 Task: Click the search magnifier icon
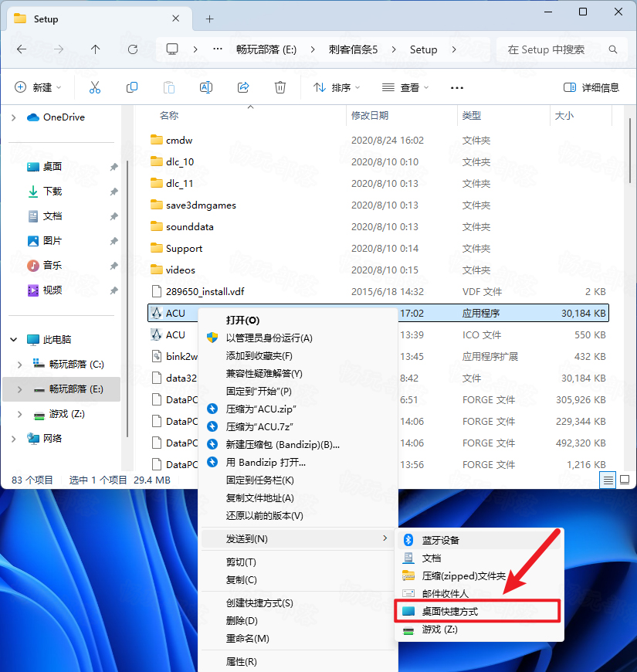point(613,49)
